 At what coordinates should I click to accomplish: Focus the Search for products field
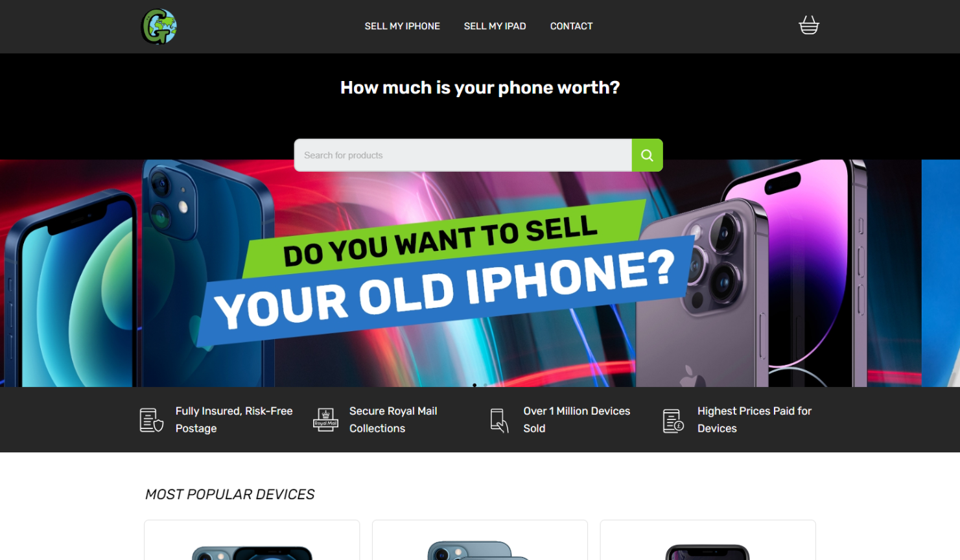pyautogui.click(x=463, y=155)
